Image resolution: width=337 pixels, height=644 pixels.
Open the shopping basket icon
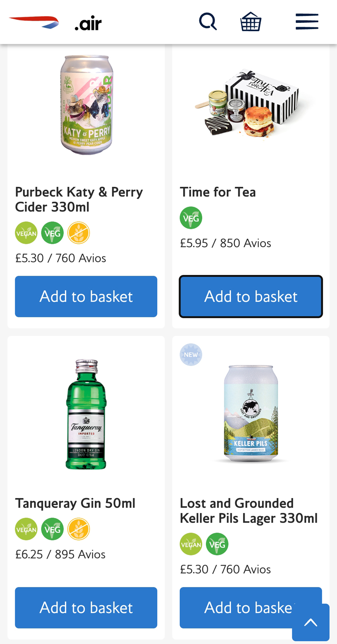pyautogui.click(x=251, y=22)
